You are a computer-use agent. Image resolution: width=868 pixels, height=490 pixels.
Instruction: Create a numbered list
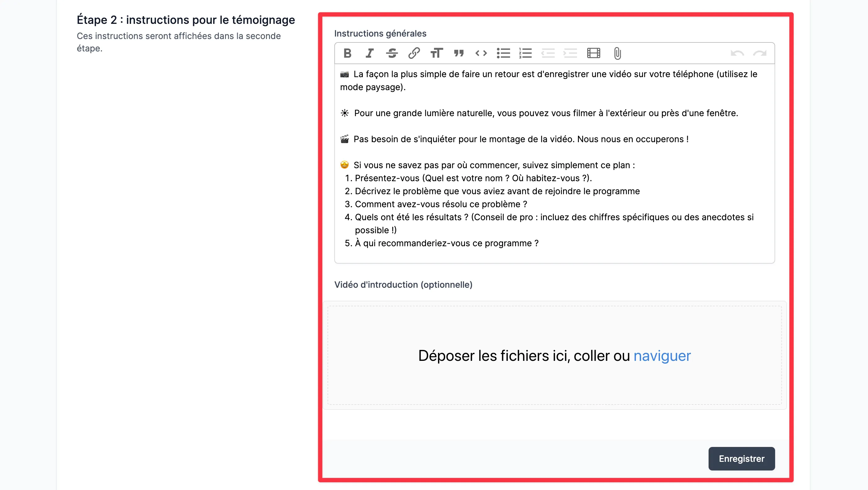(x=525, y=53)
